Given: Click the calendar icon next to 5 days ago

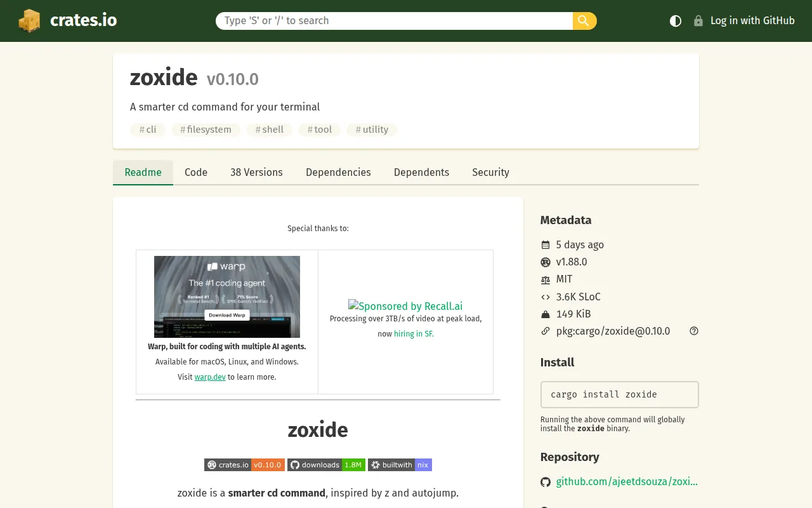Looking at the screenshot, I should 546,245.
